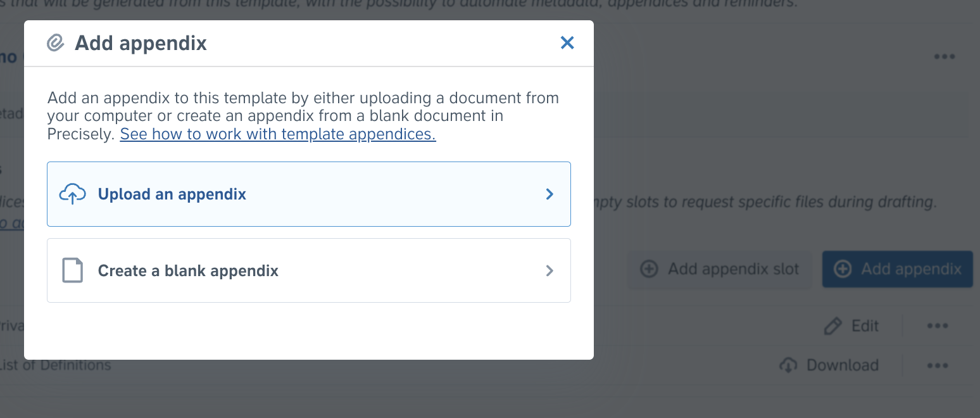The width and height of the screenshot is (980, 418).
Task: Click the download cloud icon beside Download
Action: [x=788, y=365]
